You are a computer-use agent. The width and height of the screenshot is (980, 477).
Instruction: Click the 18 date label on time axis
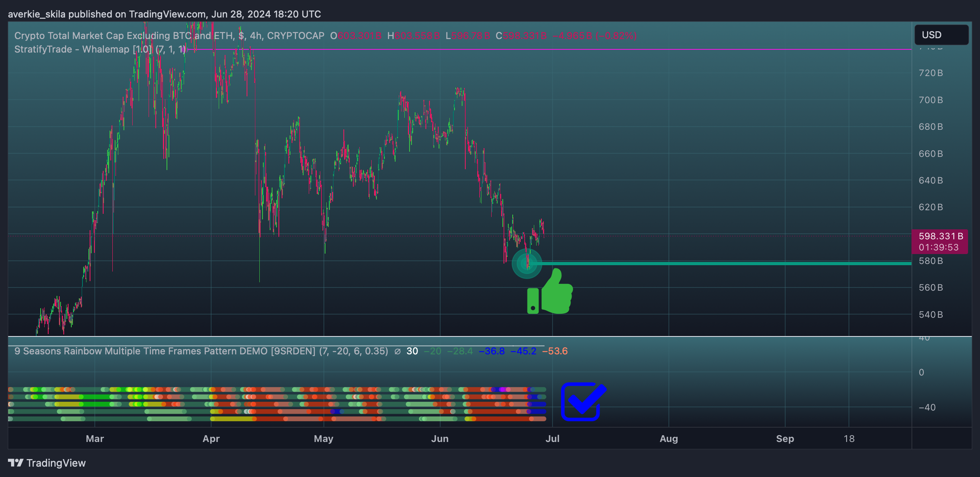click(849, 439)
